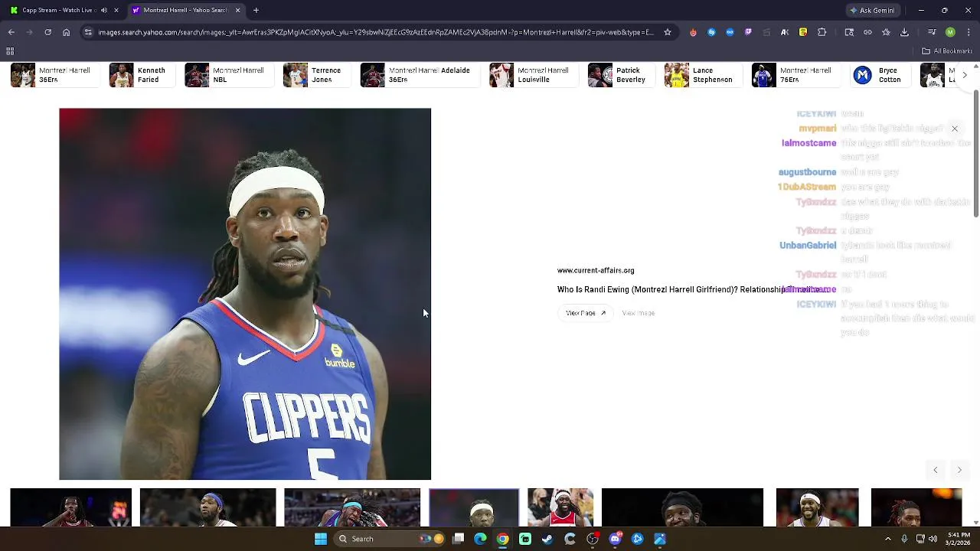Open a new browser tab
The height and width of the screenshot is (551, 980).
(x=256, y=10)
